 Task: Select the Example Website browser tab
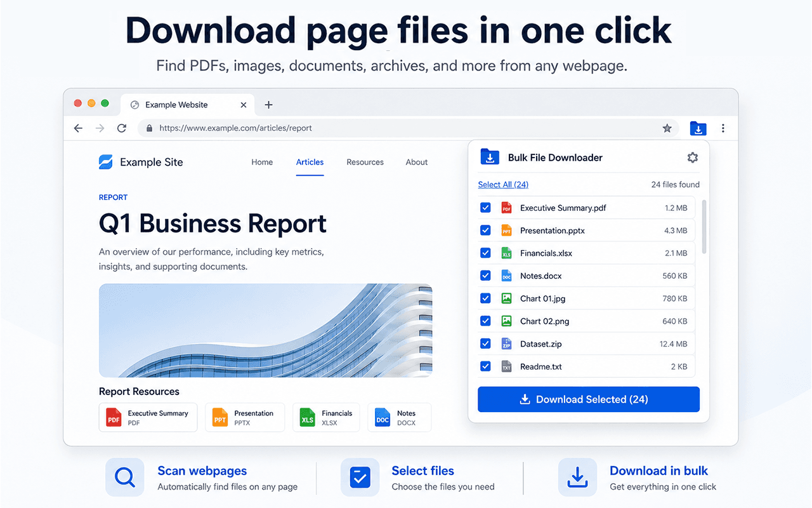[187, 105]
